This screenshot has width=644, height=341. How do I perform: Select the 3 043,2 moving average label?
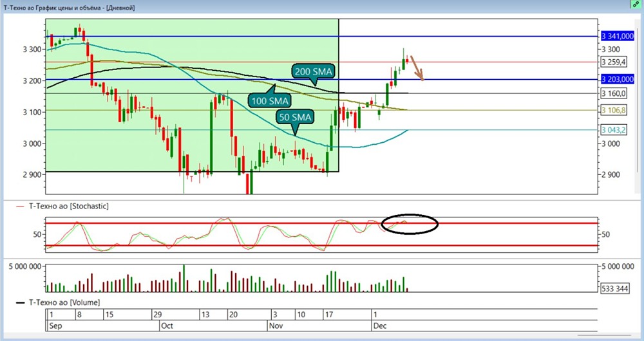point(614,130)
